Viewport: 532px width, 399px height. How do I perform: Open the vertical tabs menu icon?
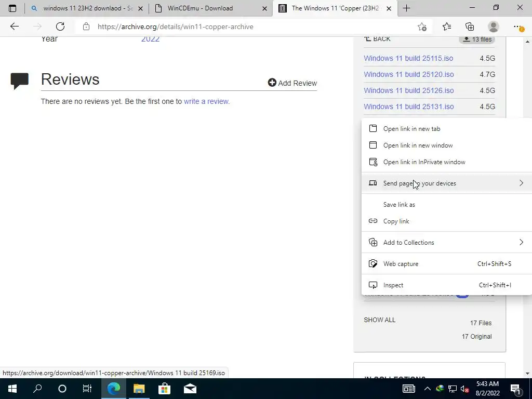coord(12,8)
